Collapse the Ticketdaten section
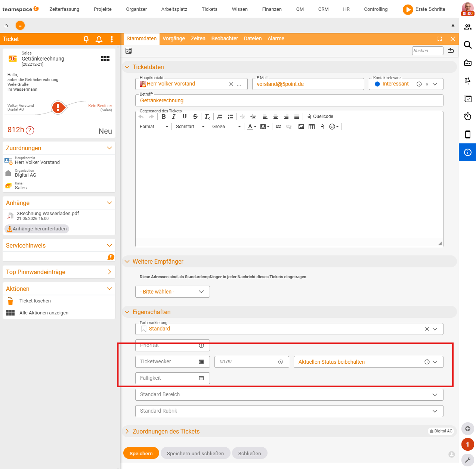 click(127, 67)
